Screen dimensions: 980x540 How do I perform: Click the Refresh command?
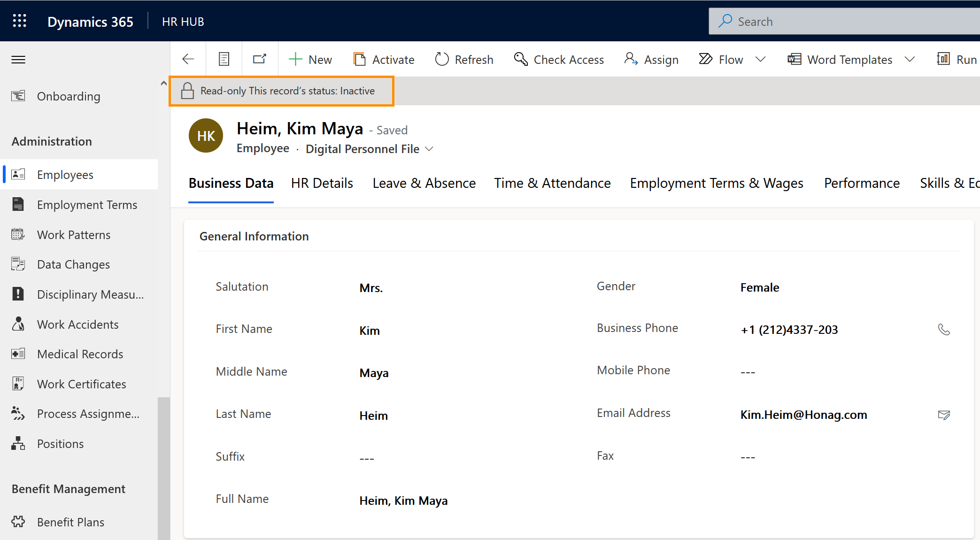pos(464,60)
